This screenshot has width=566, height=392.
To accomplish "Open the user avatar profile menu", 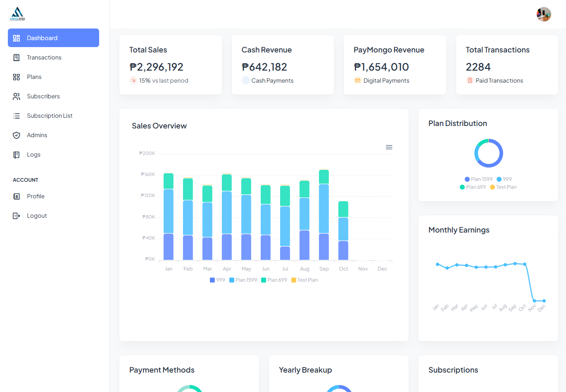I will click(544, 14).
